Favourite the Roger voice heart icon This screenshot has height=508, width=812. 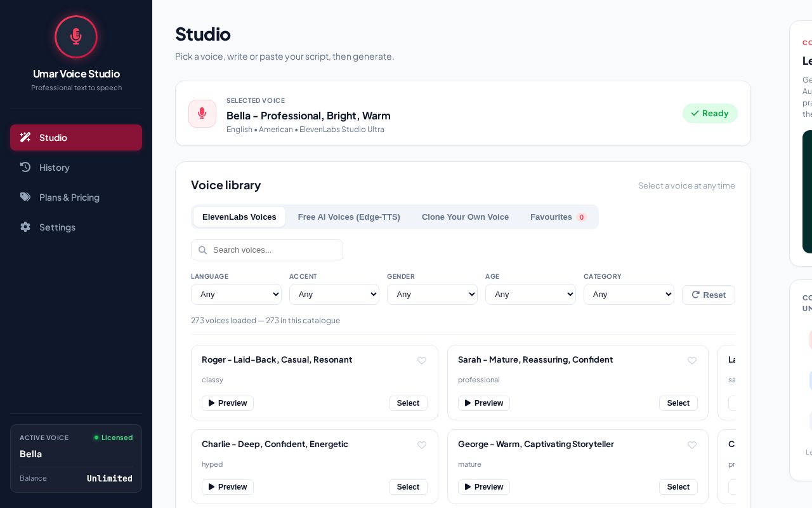tap(422, 361)
